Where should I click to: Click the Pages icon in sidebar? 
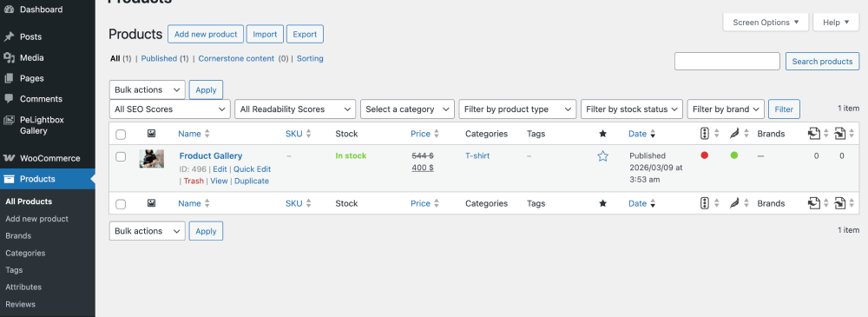9,78
